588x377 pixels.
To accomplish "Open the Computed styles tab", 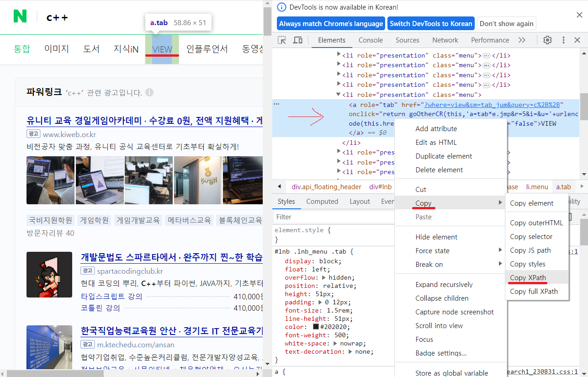I will 322,202.
